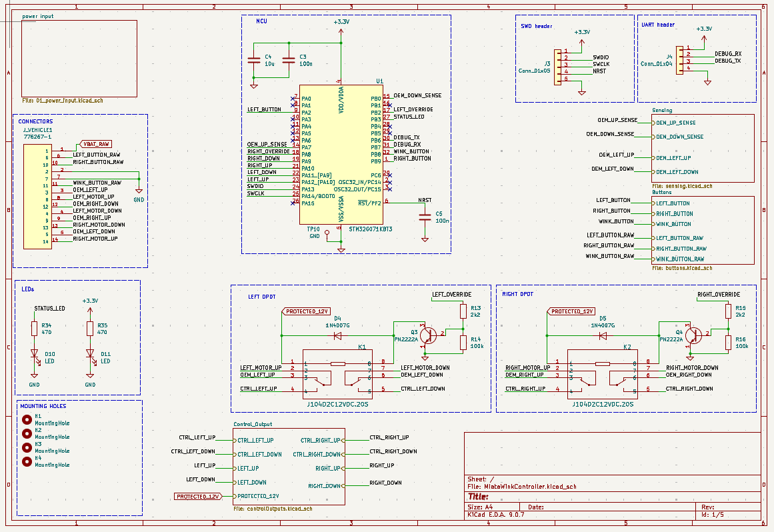Click the WINK_BUTTON_RAW sheet pin inside Buttons
The width and height of the screenshot is (774, 532).
(678, 259)
